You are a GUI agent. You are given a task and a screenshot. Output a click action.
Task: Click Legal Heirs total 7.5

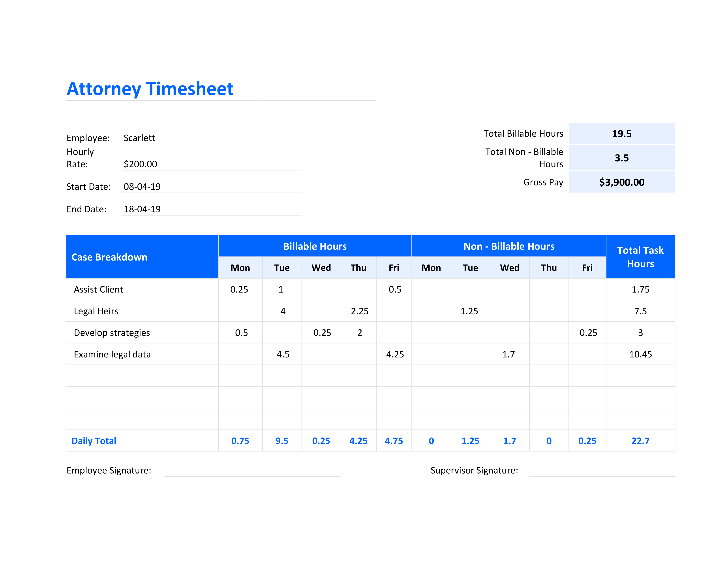[x=640, y=311]
